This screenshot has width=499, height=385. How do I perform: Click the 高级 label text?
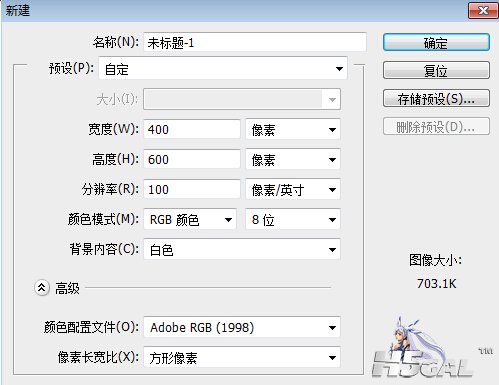pos(67,288)
